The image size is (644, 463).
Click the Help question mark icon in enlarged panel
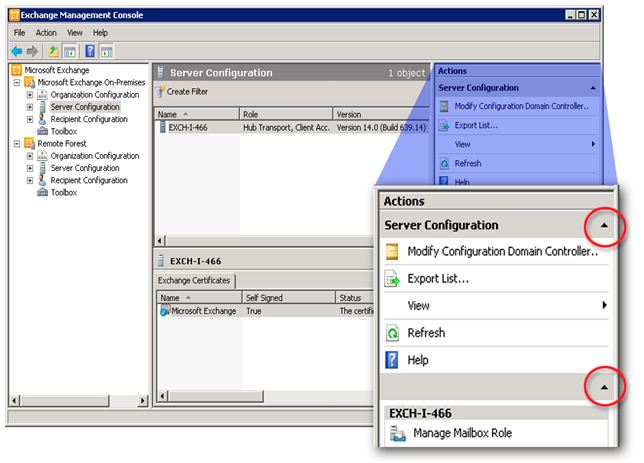392,360
